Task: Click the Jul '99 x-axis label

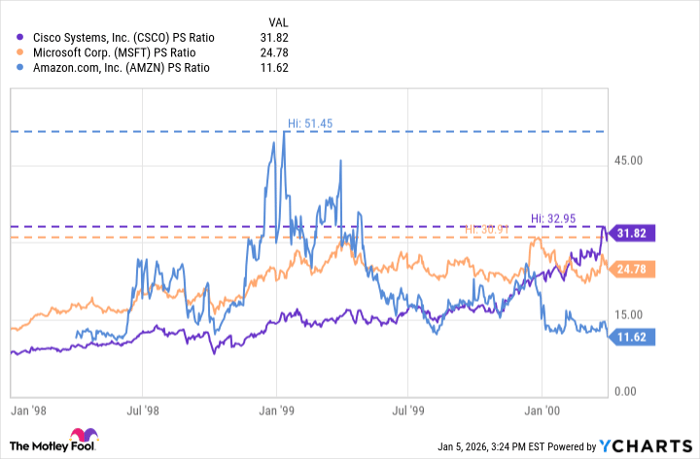Action: pyautogui.click(x=408, y=411)
